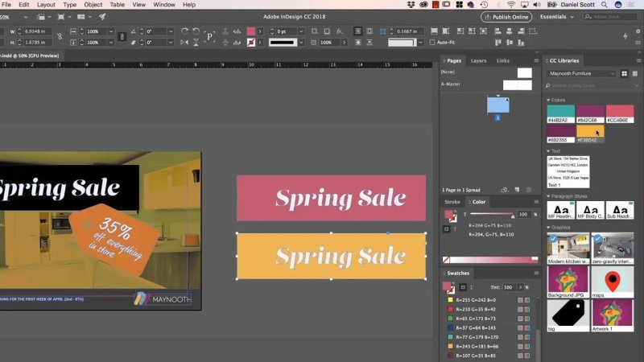Open the stroke style line dropdown

coord(301,43)
